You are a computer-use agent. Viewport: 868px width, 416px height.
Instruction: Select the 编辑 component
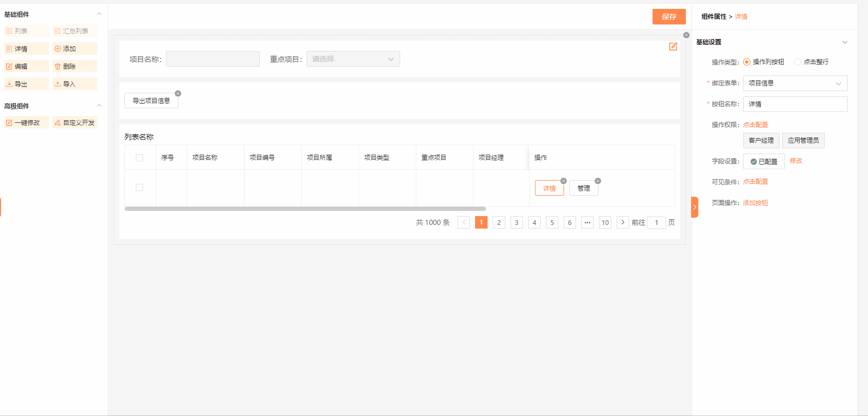point(26,67)
